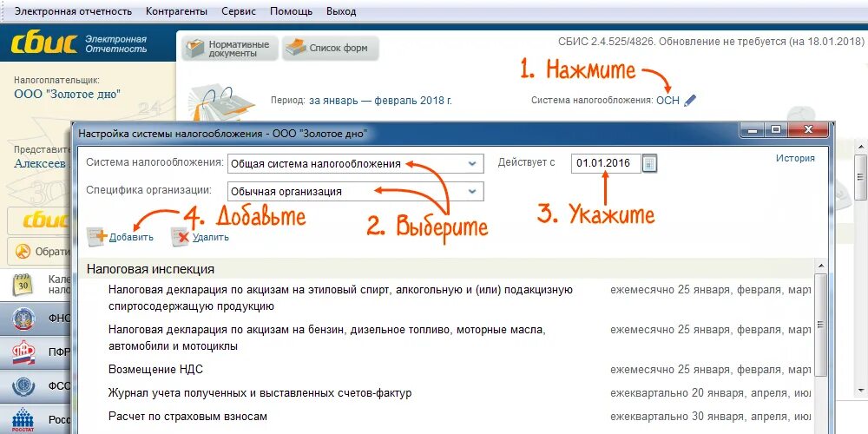Close the tax settings dialog
Screen dimensions: 868x434
coord(808,129)
